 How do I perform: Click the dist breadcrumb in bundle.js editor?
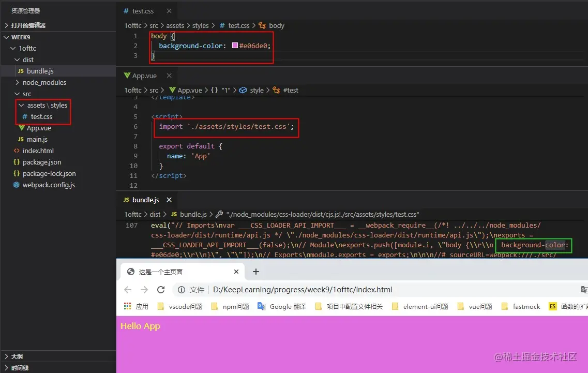tap(155, 214)
